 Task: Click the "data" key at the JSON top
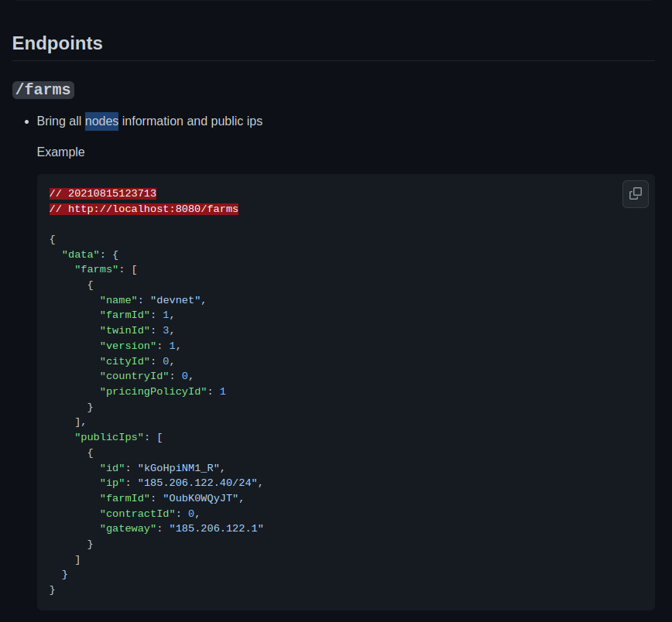tap(81, 254)
